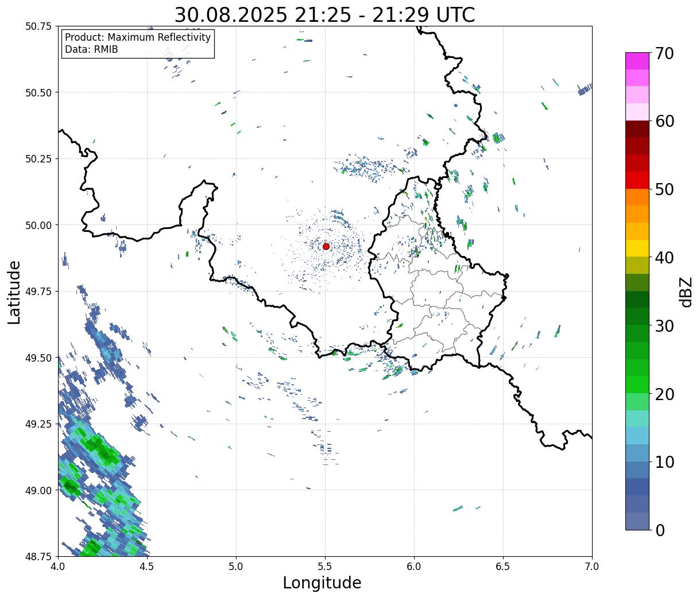Click the 'Product: Maximum Reflectivity' label
The height and width of the screenshot is (597, 700).
coord(138,37)
